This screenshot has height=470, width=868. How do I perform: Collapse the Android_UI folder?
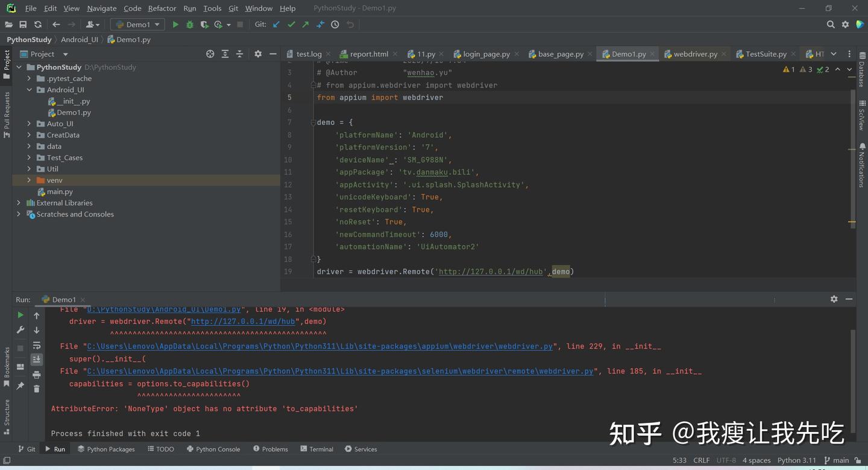coord(29,90)
